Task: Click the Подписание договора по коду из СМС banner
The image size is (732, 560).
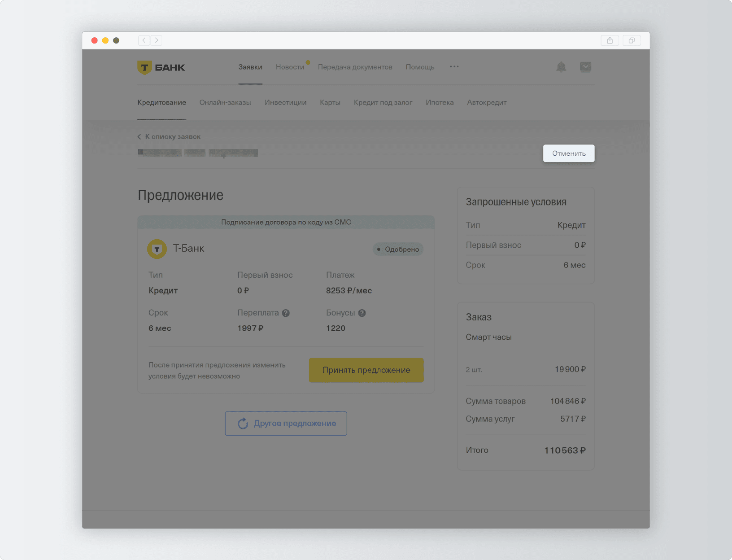Action: tap(286, 222)
